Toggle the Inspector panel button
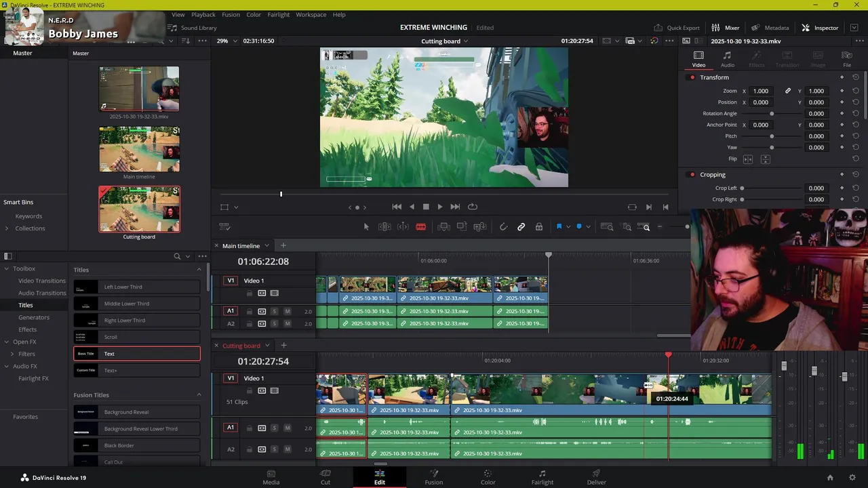The image size is (868, 488). pyautogui.click(x=820, y=28)
